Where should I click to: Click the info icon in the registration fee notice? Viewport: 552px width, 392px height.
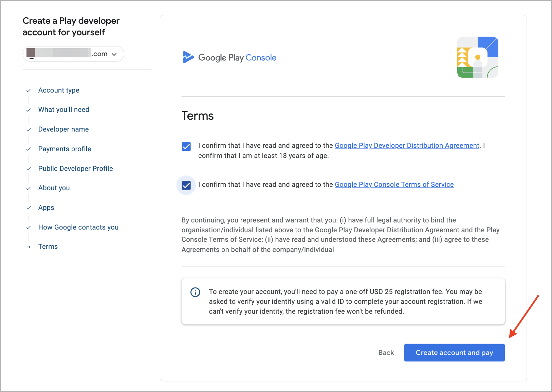click(x=195, y=292)
